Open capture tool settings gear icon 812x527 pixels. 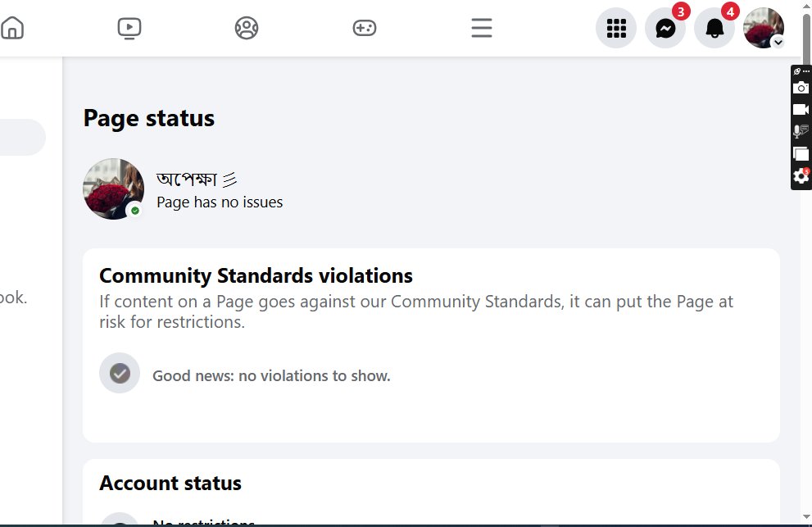pos(801,176)
